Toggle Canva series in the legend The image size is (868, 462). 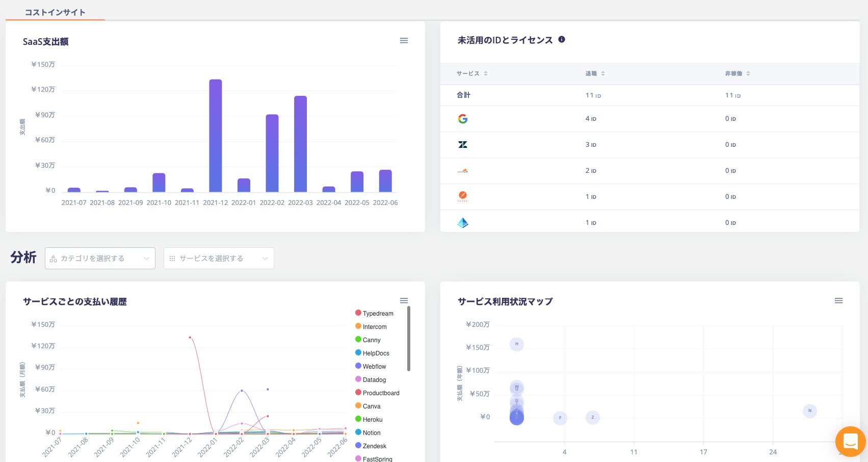pyautogui.click(x=368, y=406)
